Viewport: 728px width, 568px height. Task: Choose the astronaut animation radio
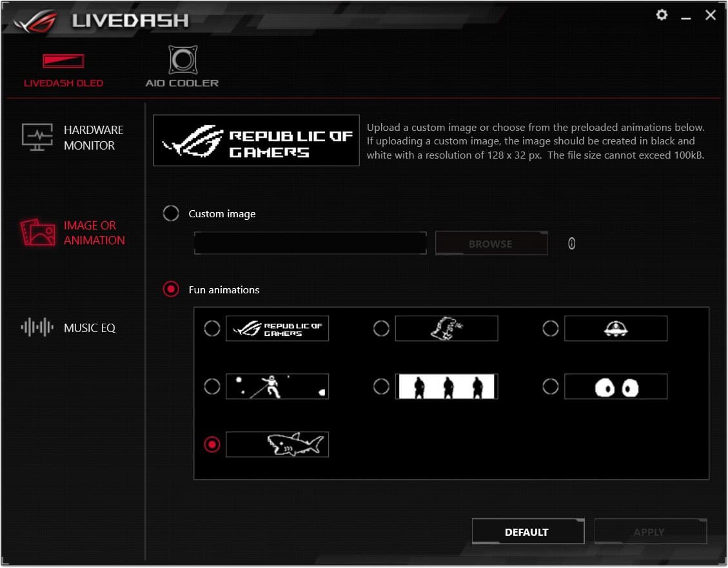coord(212,386)
